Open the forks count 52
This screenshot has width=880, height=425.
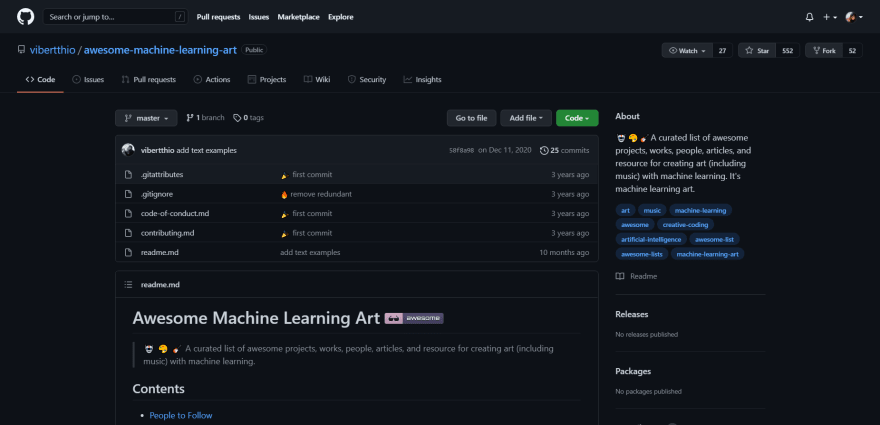tap(852, 51)
